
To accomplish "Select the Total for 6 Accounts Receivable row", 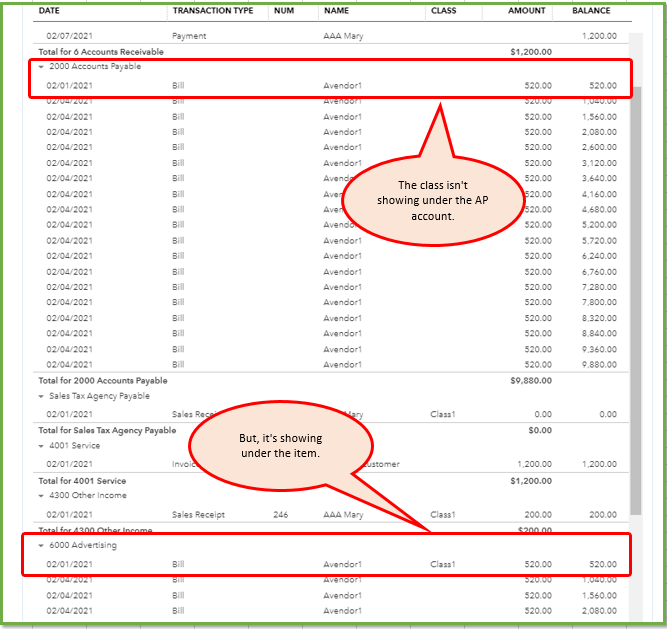I will [331, 52].
